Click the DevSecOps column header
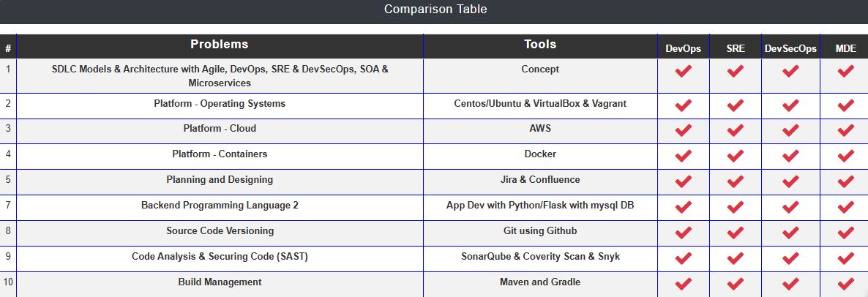 click(x=790, y=49)
